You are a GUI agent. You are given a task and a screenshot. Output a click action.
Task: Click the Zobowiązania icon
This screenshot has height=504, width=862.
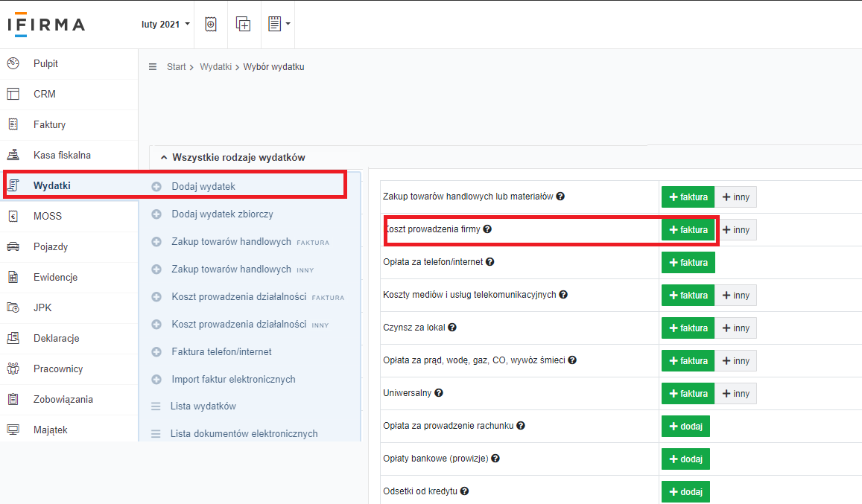[13, 399]
